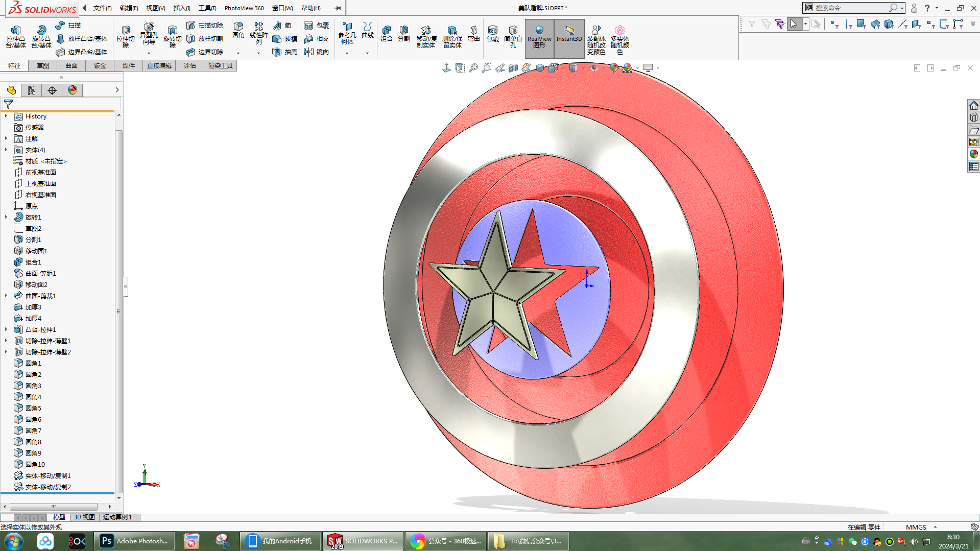Open the 异型孔向导 hole wizard
Viewport: 980px width, 551px height.
tap(149, 34)
